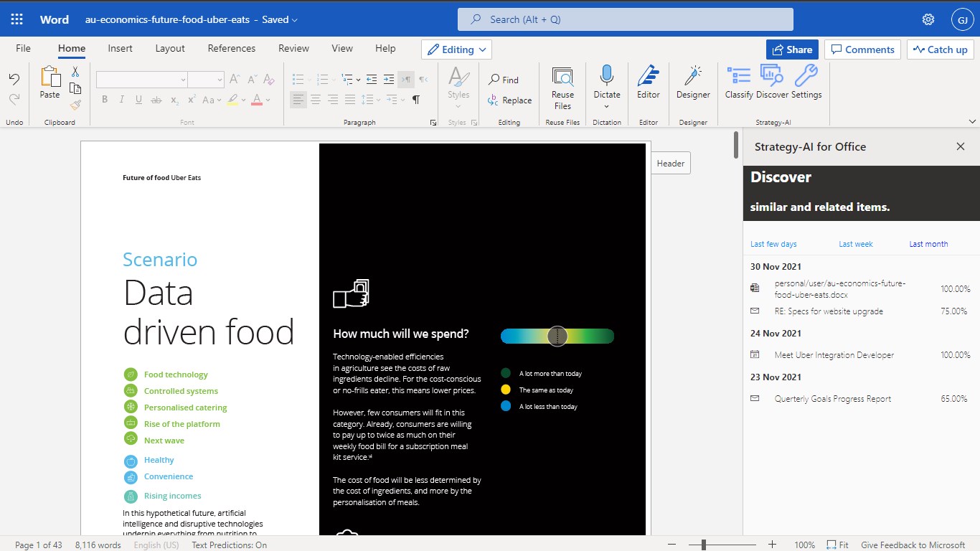Apply the red font color
Image resolution: width=980 pixels, height=551 pixels.
(x=256, y=100)
